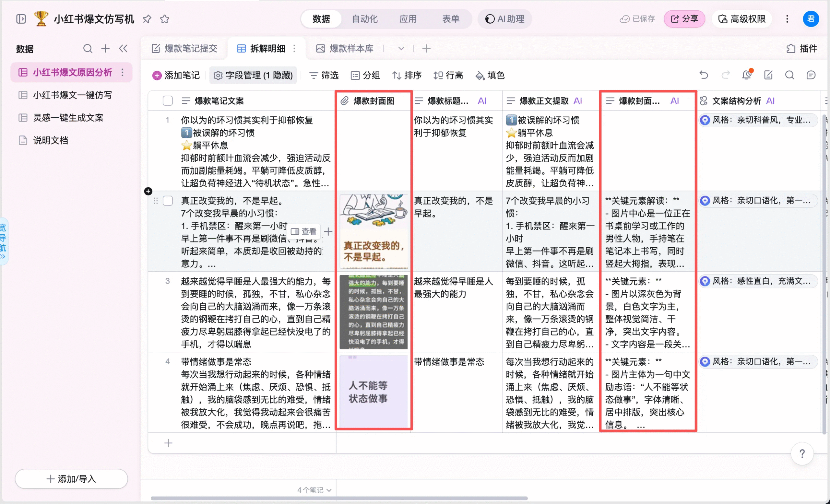Viewport: 830px width, 504px height.
Task: Open the 填色 fill color option
Action: pos(490,75)
